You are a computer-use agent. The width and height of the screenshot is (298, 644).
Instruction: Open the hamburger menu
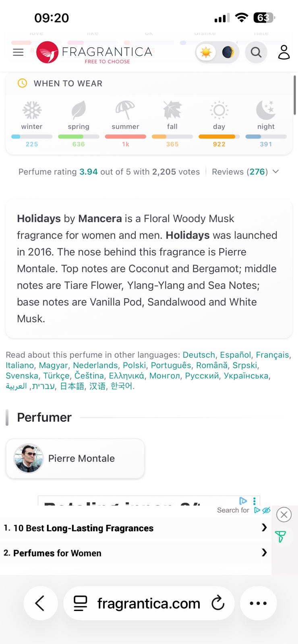click(18, 52)
